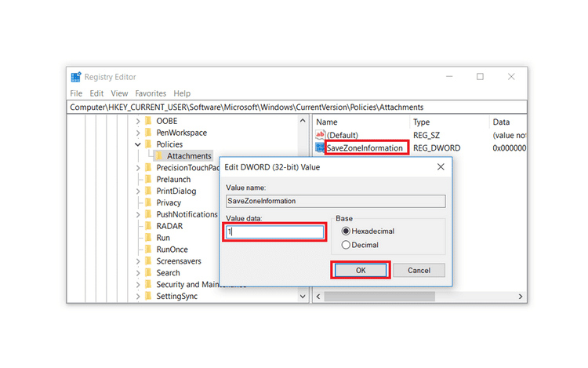Screen dimensions: 588x368
Task: Click the values pane scroll left arrow
Action: 318,297
